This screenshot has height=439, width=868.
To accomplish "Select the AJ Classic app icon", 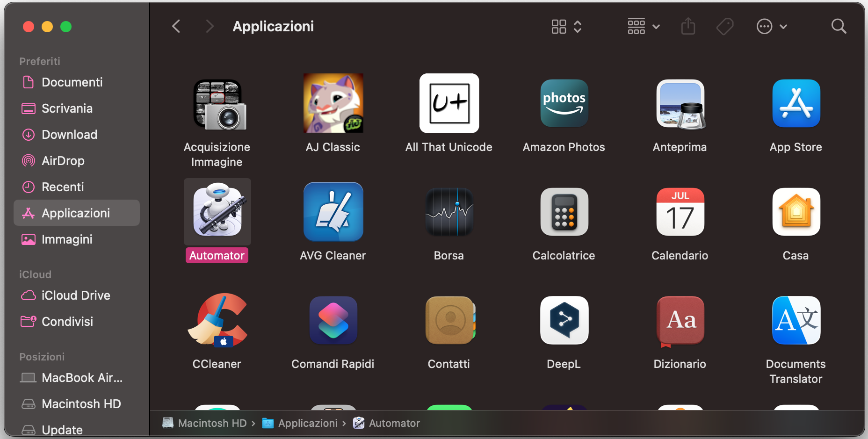I will point(333,103).
